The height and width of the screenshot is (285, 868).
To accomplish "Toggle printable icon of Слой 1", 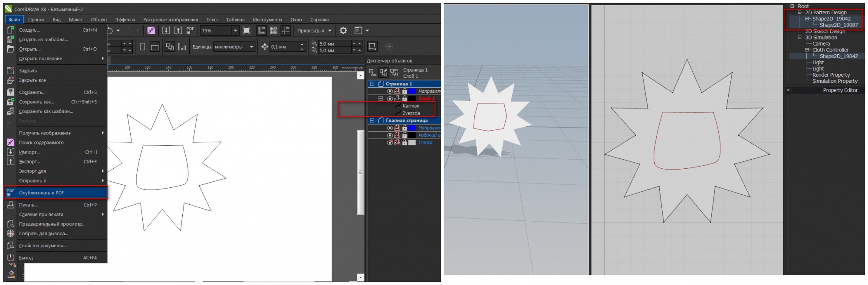I will tap(397, 98).
